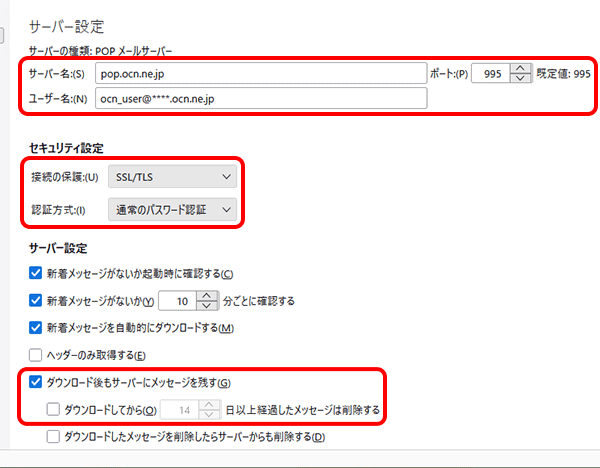Check ダウンロードしたメッセージを削除したらサーバーからも削除する
The image size is (600, 468).
[54, 437]
